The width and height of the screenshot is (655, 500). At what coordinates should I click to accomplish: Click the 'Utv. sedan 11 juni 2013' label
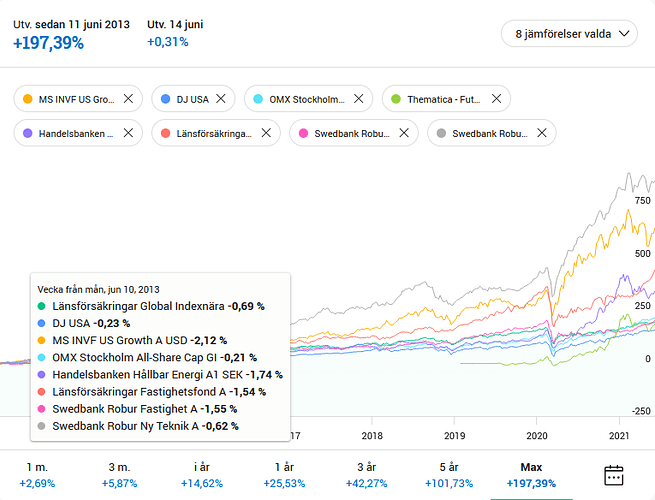coord(71,24)
